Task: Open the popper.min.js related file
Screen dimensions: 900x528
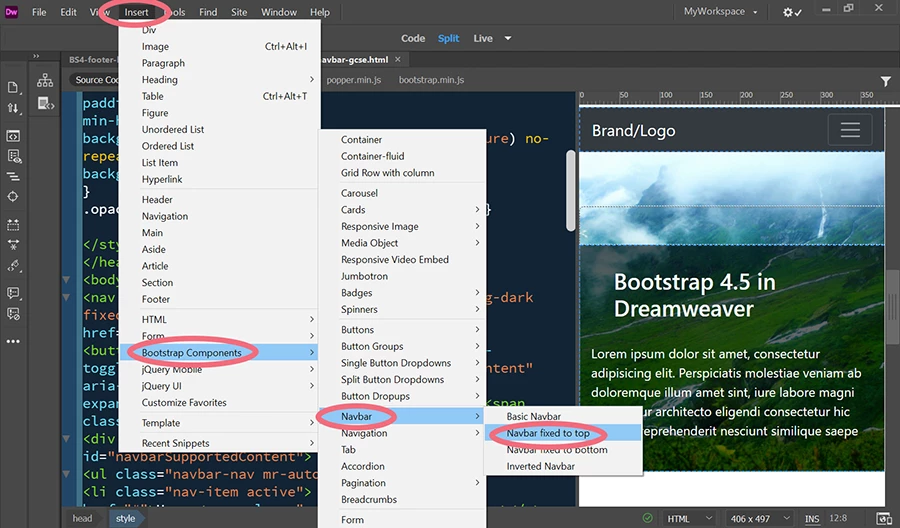Action: tap(354, 80)
